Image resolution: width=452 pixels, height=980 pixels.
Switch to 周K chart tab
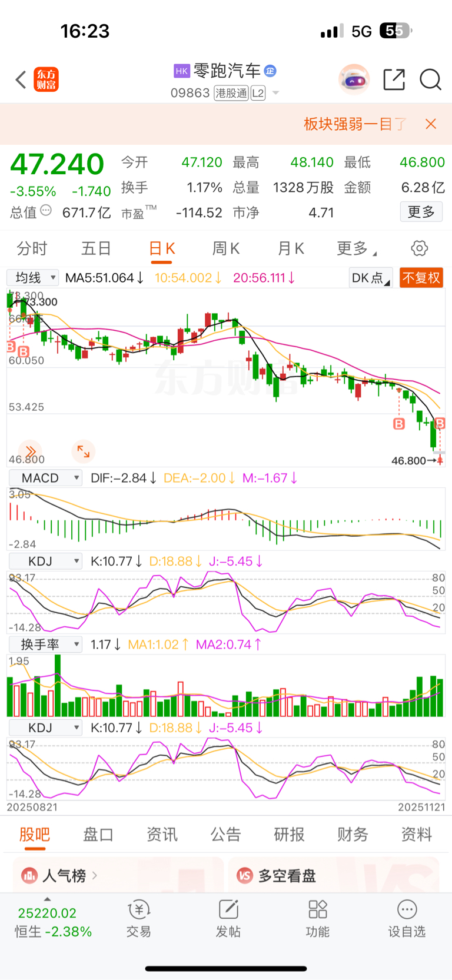point(226,248)
